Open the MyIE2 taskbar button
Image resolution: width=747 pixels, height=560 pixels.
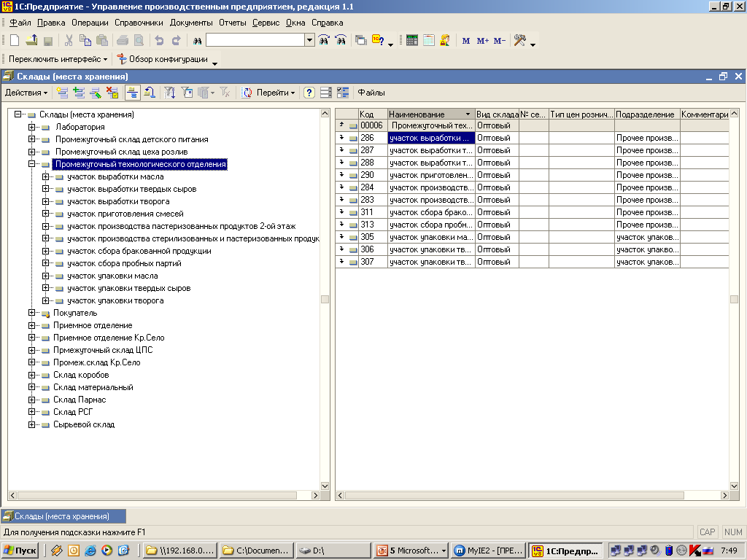[x=488, y=551]
